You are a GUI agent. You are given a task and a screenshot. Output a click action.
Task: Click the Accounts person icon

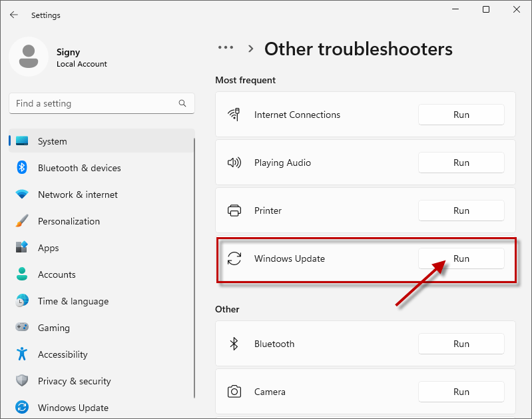(x=22, y=274)
